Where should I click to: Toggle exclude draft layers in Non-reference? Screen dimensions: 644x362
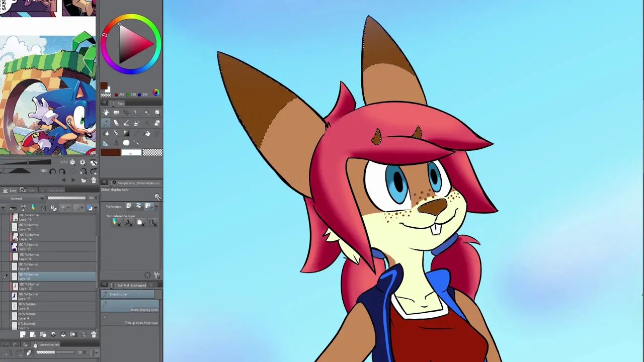[117, 223]
